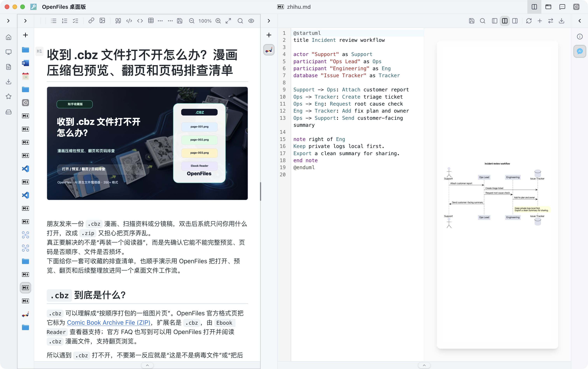Insert a blockquote with the quote icon
Image resolution: width=588 pixels, height=369 pixels.
tap(118, 21)
